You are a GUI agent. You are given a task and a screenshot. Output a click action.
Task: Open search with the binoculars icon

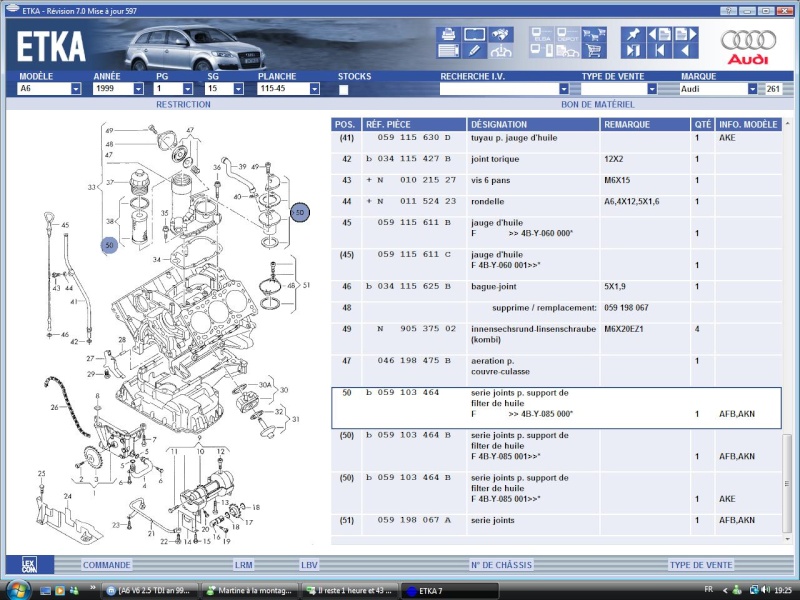point(501,35)
